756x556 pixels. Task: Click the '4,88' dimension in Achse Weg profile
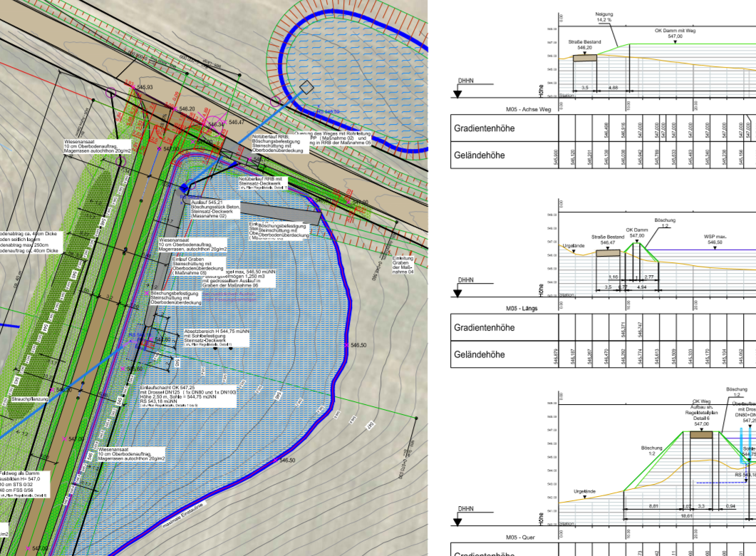(x=613, y=88)
